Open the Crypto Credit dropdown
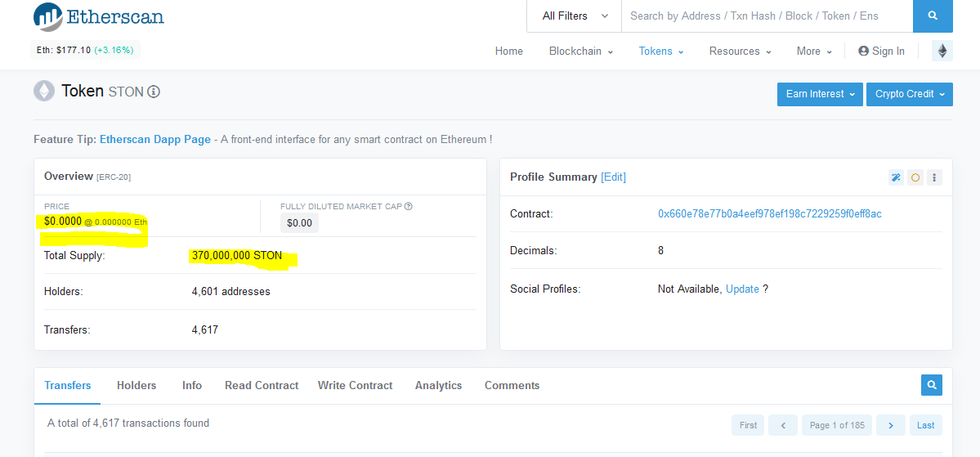Image resolution: width=980 pixels, height=457 pixels. [909, 94]
